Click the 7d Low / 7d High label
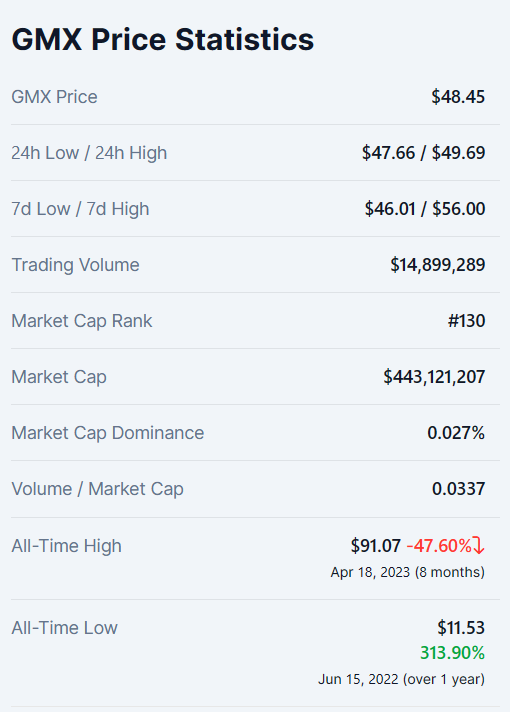 point(80,209)
